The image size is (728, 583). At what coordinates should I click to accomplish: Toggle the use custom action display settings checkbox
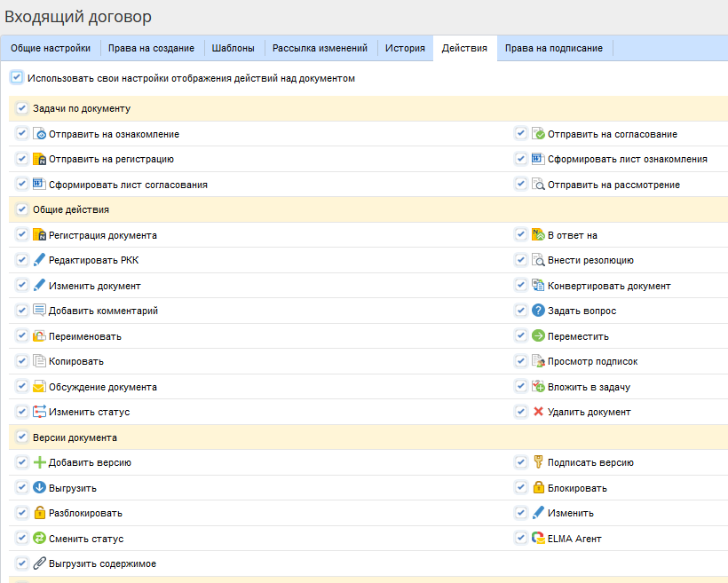[17, 78]
